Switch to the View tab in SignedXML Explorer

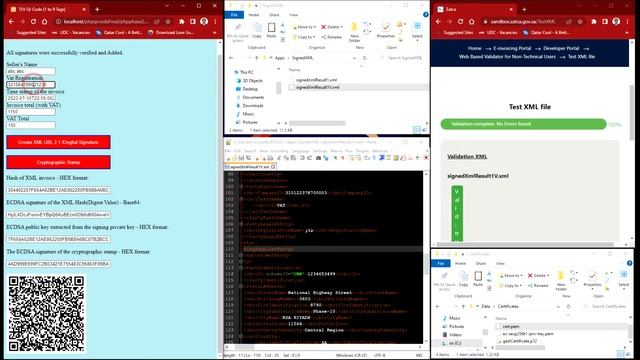coord(293,15)
